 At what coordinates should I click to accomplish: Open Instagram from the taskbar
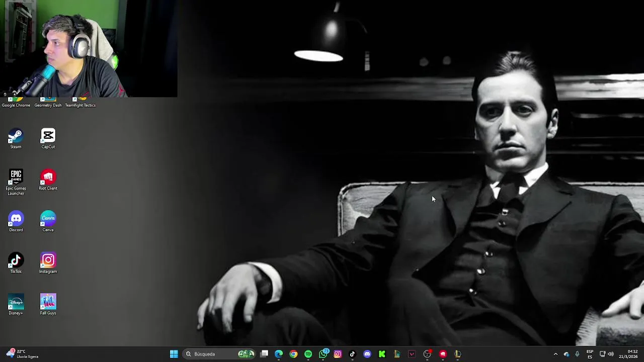pyautogui.click(x=338, y=354)
